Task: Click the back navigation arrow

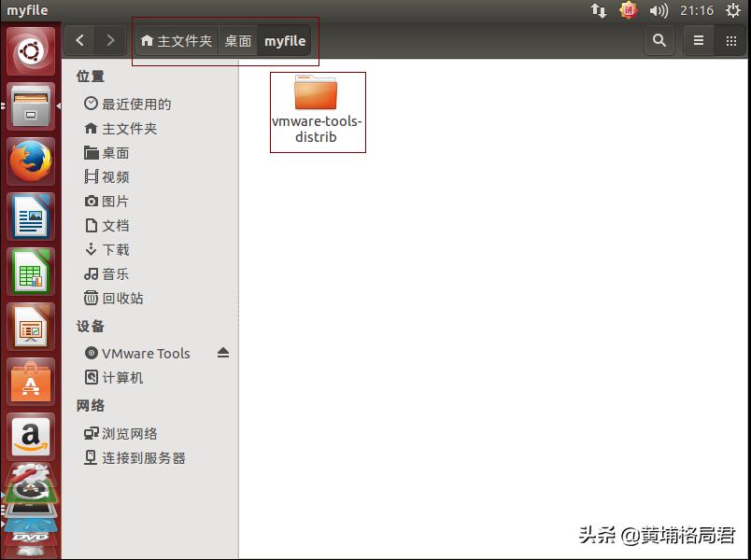Action: coord(79,40)
